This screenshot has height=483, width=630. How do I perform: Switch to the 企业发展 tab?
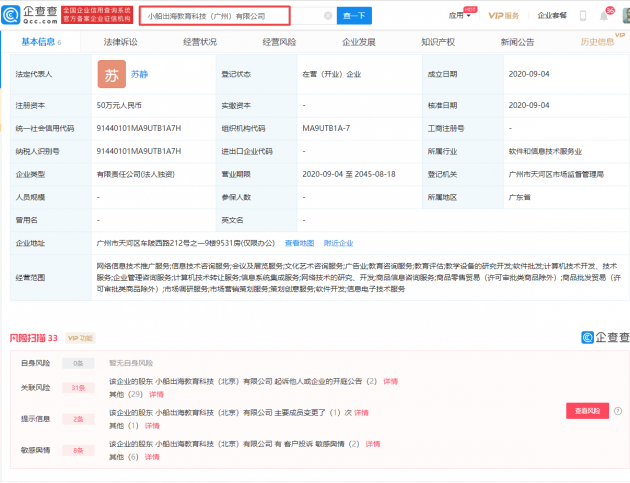(359, 42)
